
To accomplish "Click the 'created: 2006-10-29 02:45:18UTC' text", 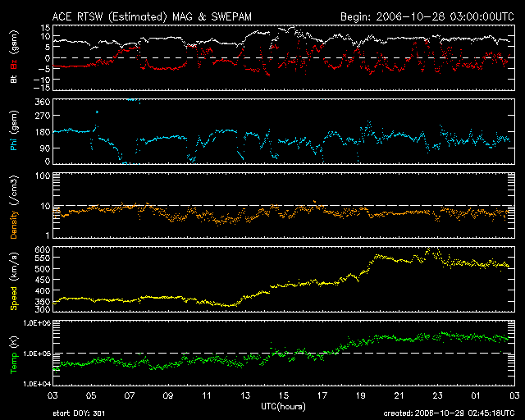I will (449, 413).
